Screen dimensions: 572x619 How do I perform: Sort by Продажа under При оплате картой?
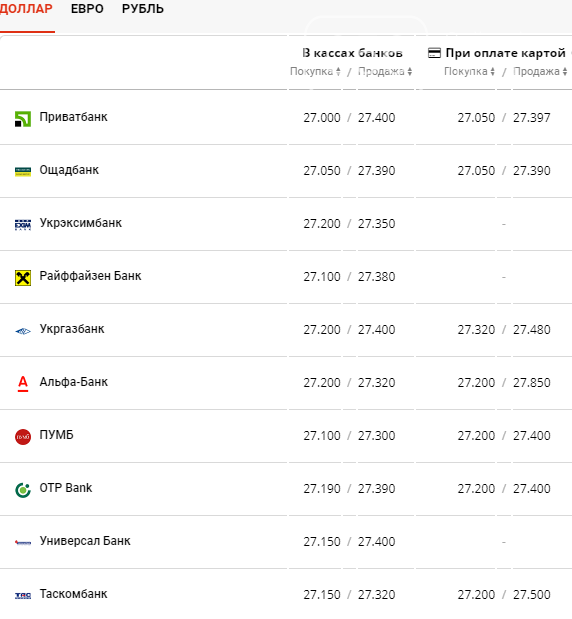[540, 71]
